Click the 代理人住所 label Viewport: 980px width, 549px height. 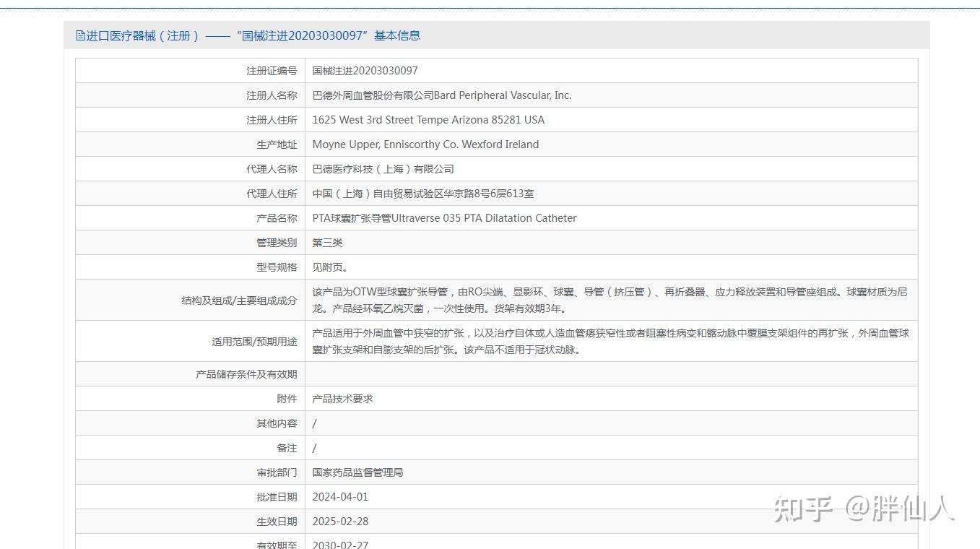[x=272, y=194]
